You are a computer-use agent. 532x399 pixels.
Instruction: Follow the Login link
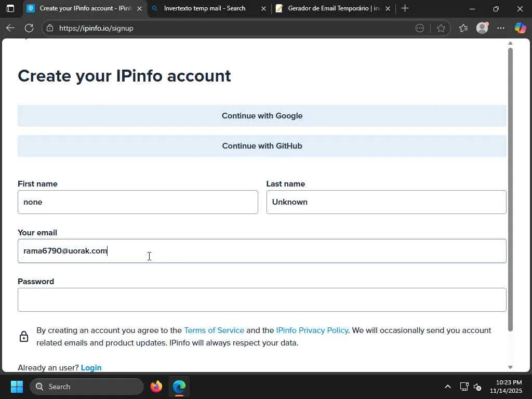(91, 368)
